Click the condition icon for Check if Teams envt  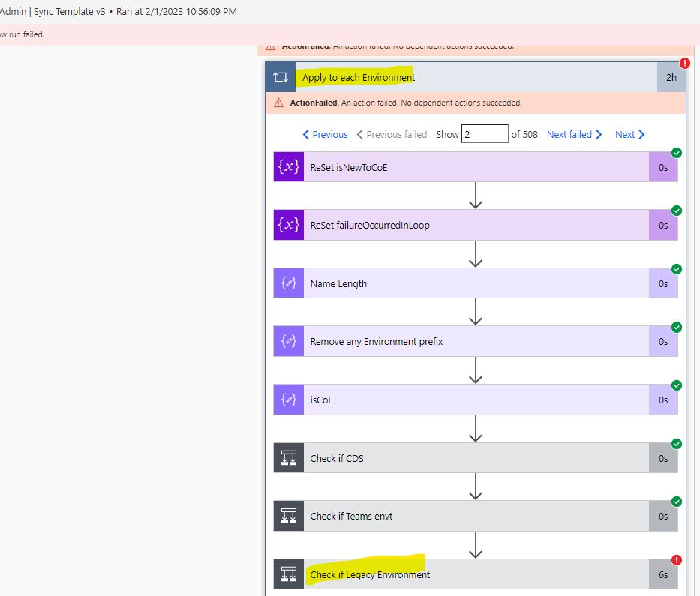coord(288,516)
